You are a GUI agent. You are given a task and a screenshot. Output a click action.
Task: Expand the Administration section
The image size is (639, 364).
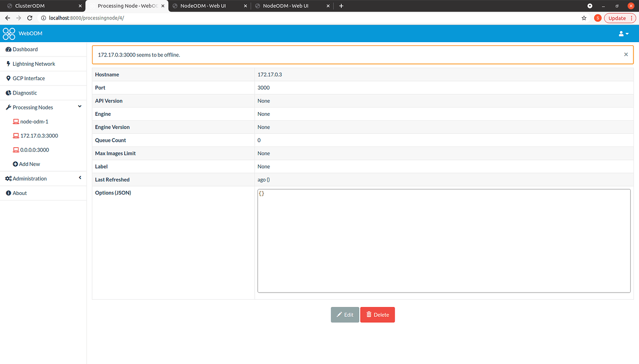coord(79,177)
